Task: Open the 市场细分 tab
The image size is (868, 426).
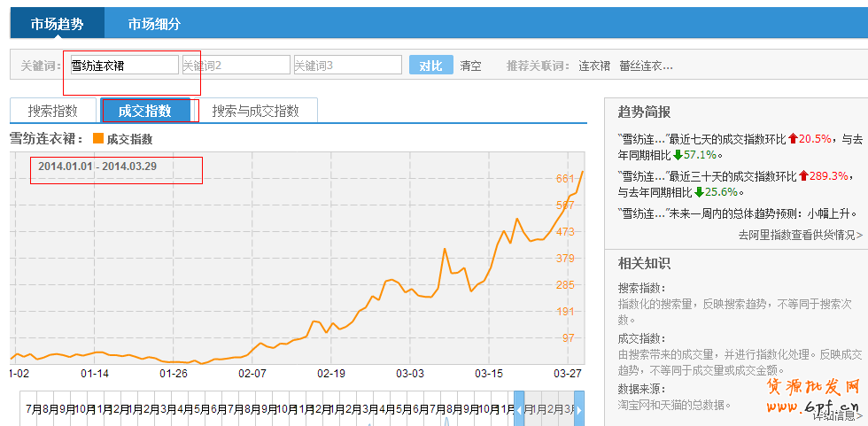Action: tap(154, 24)
